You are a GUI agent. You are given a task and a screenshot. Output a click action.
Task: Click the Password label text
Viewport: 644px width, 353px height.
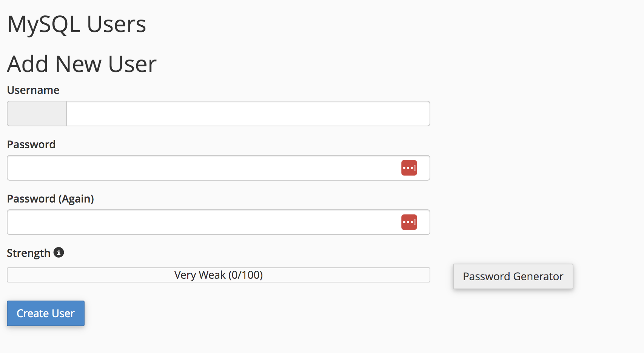point(31,144)
